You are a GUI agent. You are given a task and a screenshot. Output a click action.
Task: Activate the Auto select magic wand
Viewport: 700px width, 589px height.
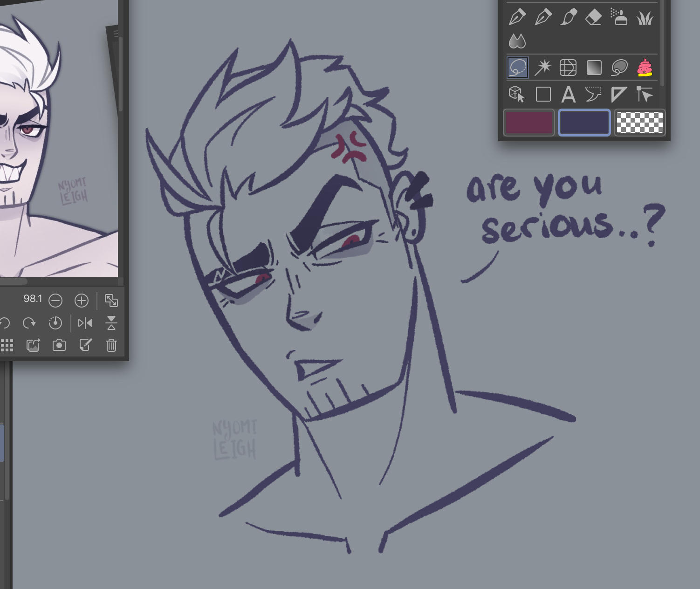(x=542, y=68)
